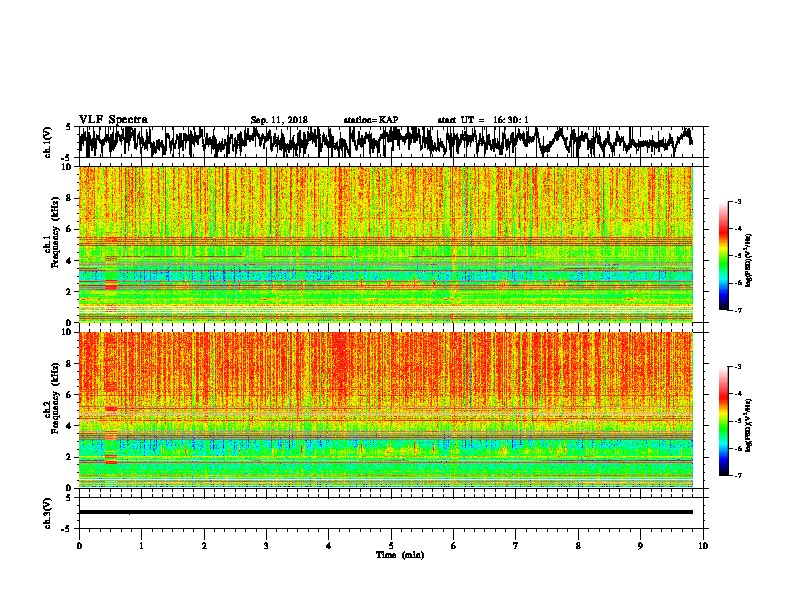Screen dimensions: 792x612
Task: Click the "ch.3(V)" axis label
Action: (48, 513)
